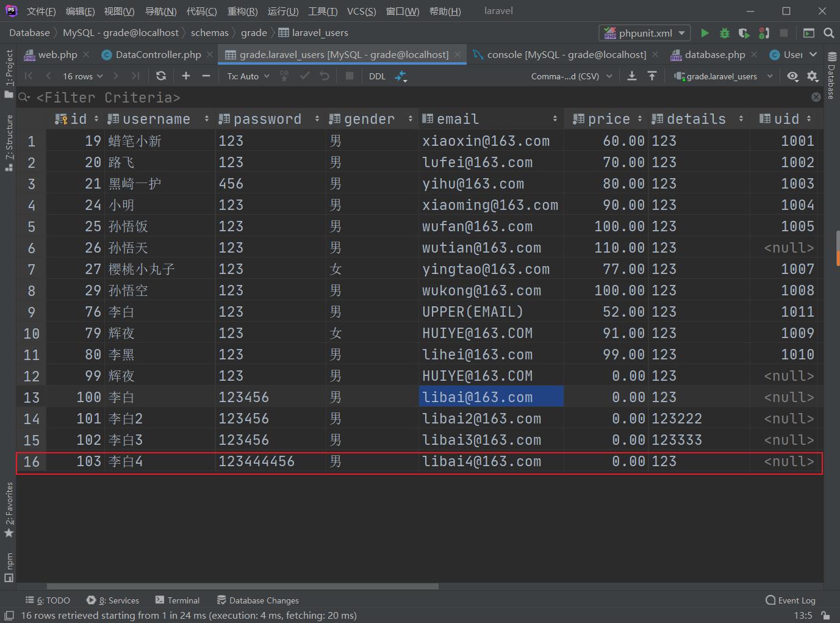Click the Submit changes checkmark icon
840x623 pixels.
(x=304, y=76)
